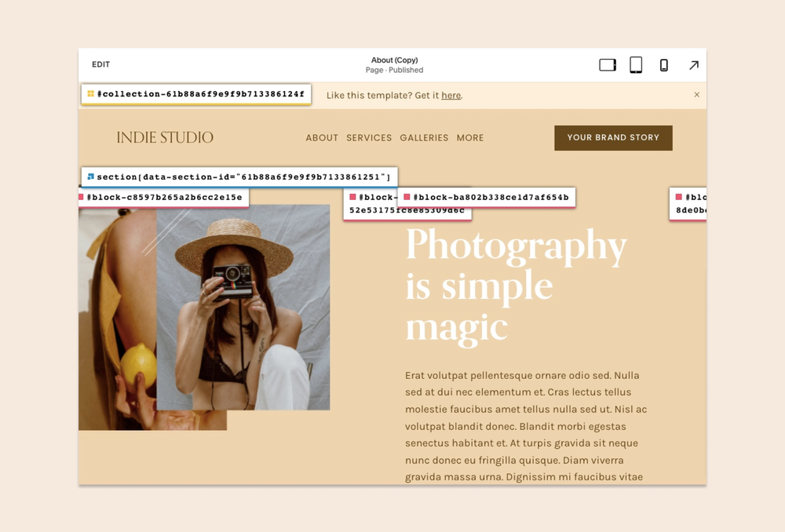This screenshot has width=785, height=532.
Task: Click the About (Copy) page title
Action: (394, 60)
